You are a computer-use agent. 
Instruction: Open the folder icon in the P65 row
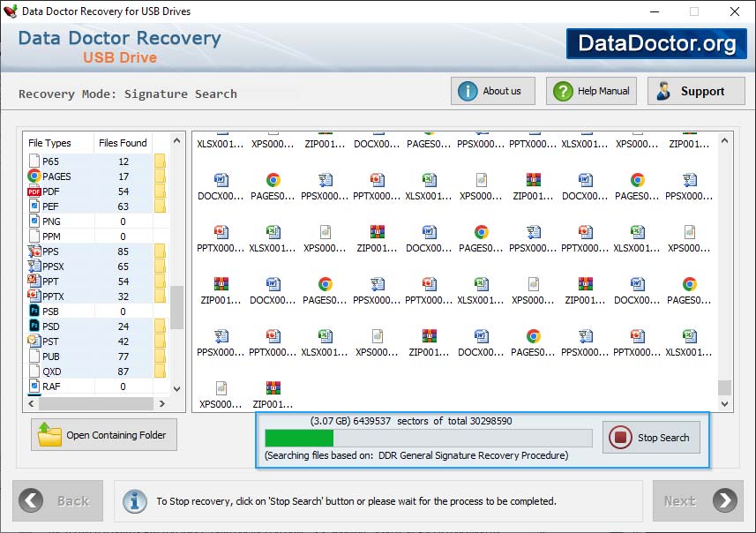160,161
